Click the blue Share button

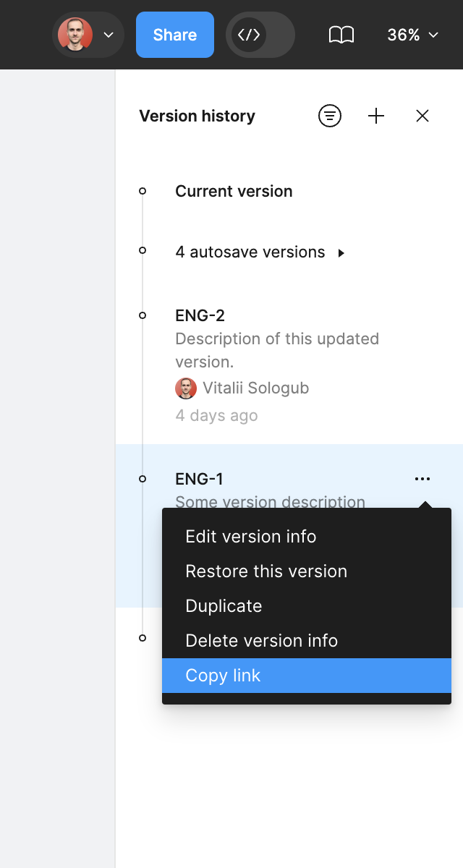175,35
